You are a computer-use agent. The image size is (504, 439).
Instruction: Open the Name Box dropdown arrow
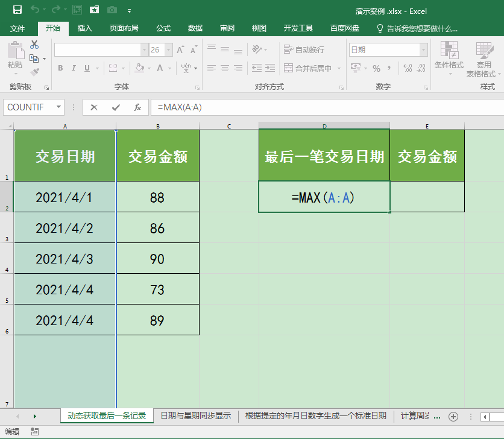58,107
